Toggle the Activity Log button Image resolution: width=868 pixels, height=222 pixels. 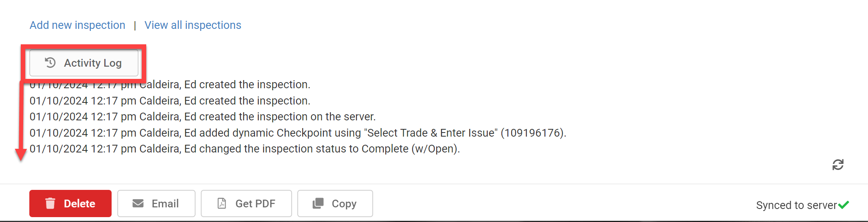(x=84, y=63)
